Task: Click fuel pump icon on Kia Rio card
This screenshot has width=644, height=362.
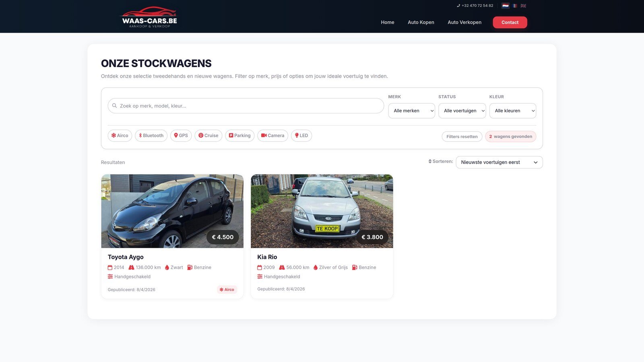Action: 355,267
